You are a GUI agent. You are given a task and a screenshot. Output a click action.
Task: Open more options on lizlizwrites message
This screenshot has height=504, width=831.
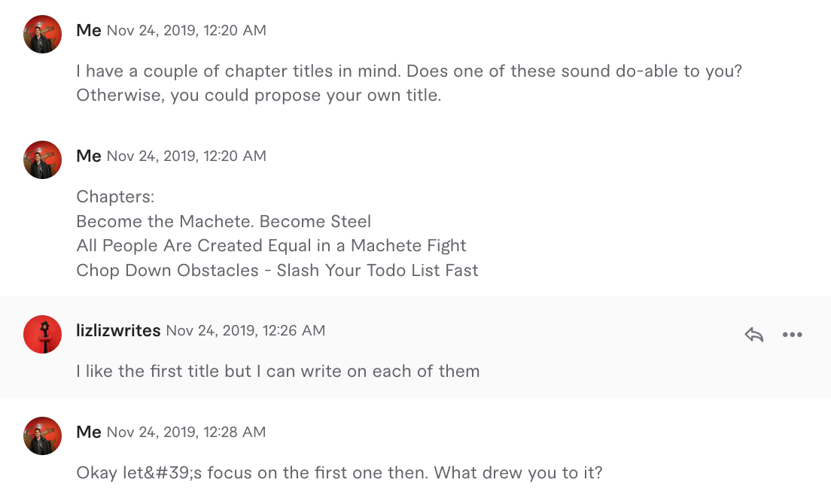(792, 335)
